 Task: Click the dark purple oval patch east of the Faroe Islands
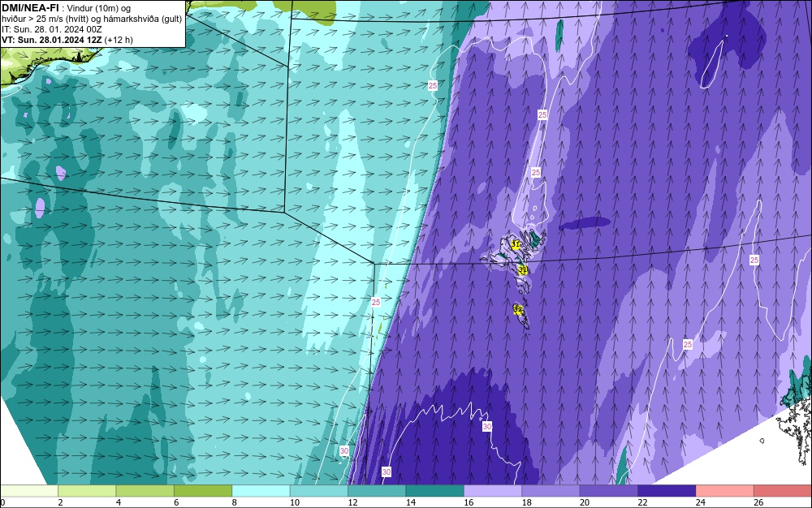[x=585, y=223]
